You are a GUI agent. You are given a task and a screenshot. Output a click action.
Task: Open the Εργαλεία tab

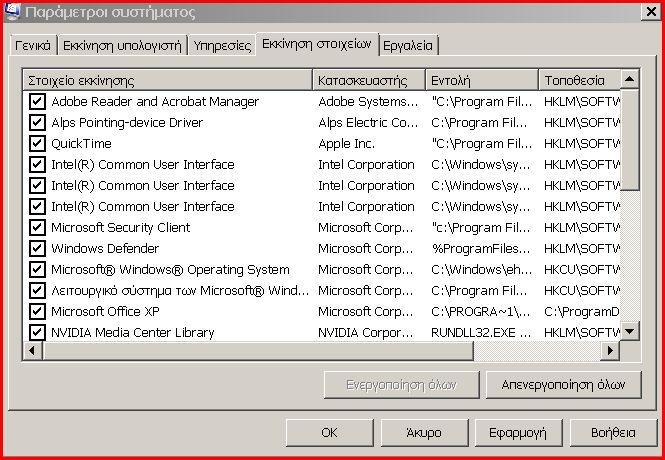[x=408, y=45]
